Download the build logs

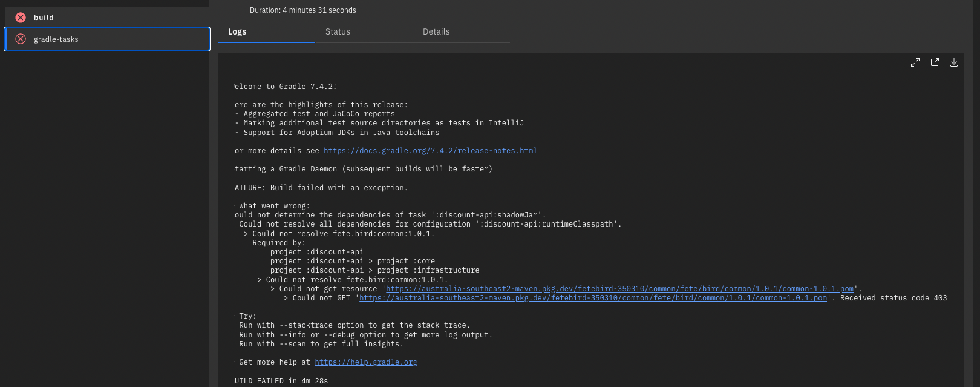pos(954,62)
